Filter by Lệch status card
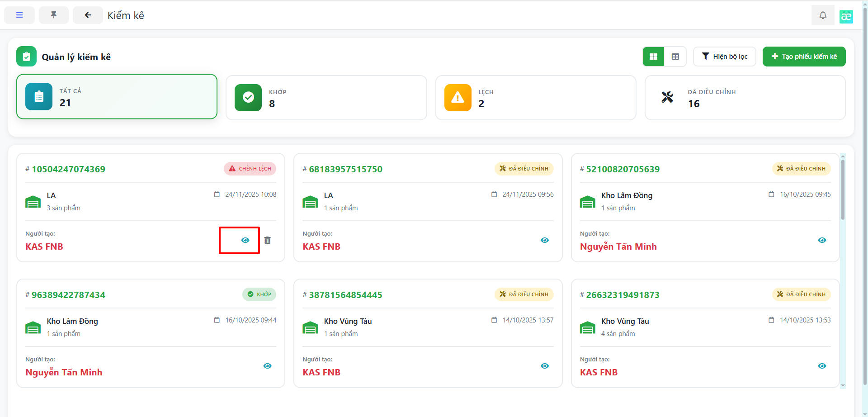The width and height of the screenshot is (868, 417). pyautogui.click(x=535, y=98)
